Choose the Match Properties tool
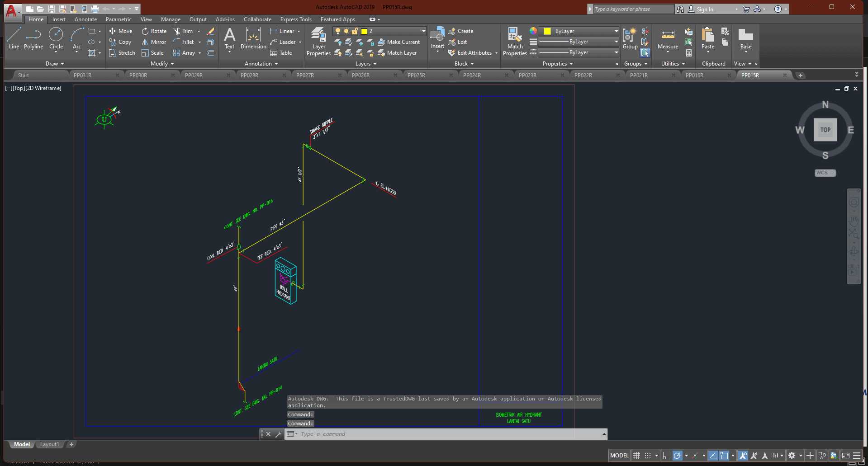This screenshot has width=868, height=466. (515, 41)
